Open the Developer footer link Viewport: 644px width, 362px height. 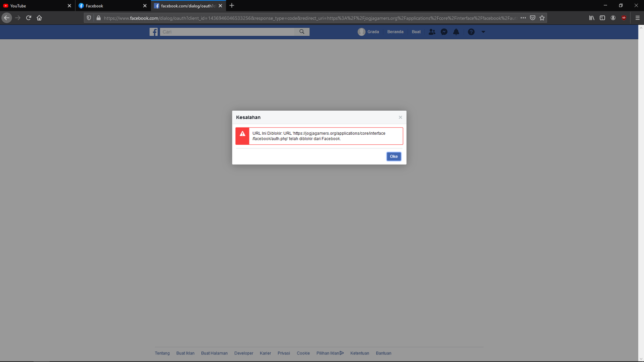244,353
